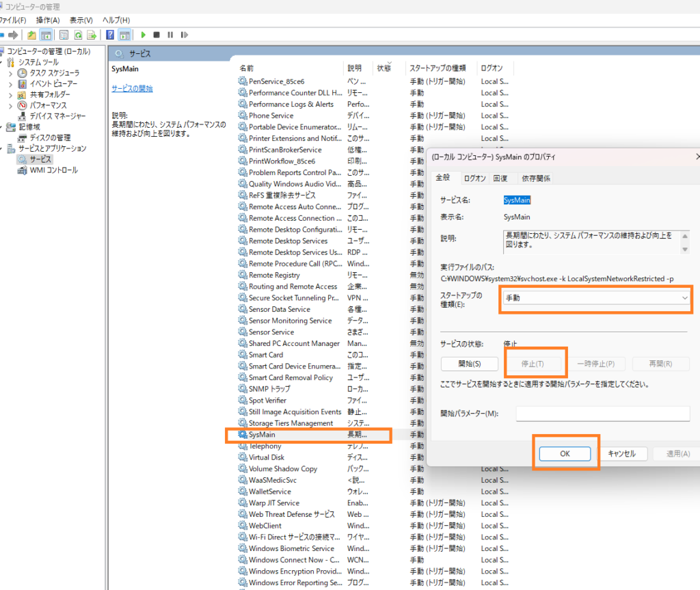The height and width of the screenshot is (590, 700).
Task: Expand the タスク スケジューラ tree node
Action: [10, 73]
